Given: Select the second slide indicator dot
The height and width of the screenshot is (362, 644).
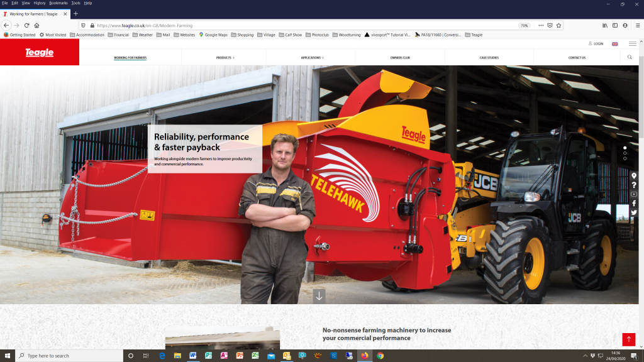Looking at the screenshot, I should tap(625, 153).
